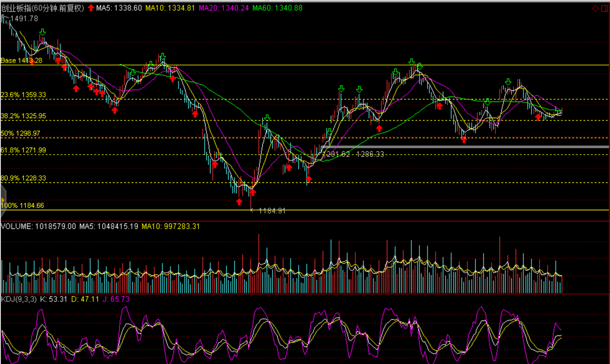Click the red split-panel icon at top right
Screen dimensions: 610x364
[x=604, y=8]
